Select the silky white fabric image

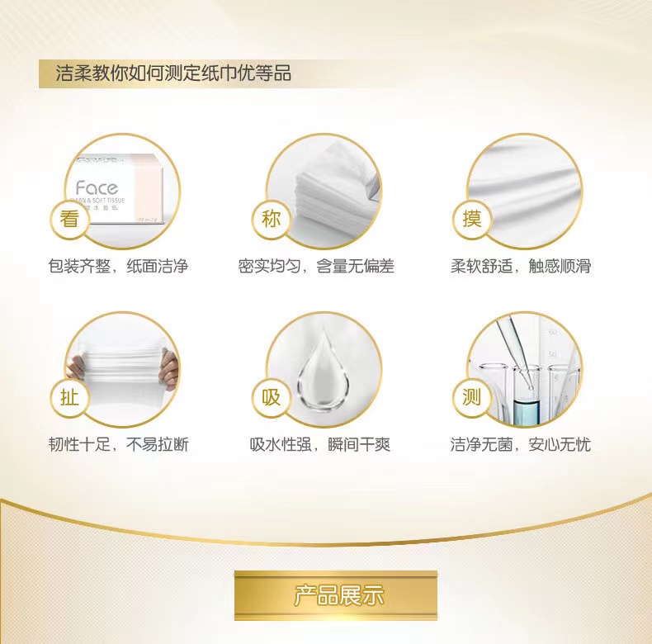[x=525, y=191]
